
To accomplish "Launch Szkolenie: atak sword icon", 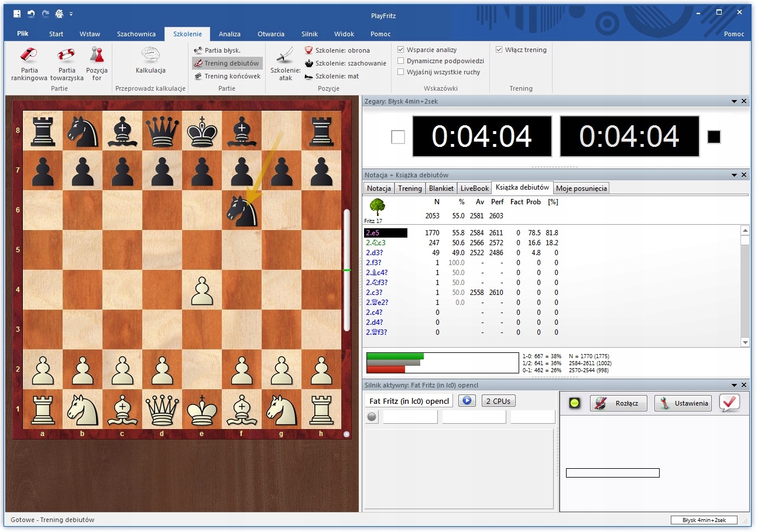I will 285,55.
